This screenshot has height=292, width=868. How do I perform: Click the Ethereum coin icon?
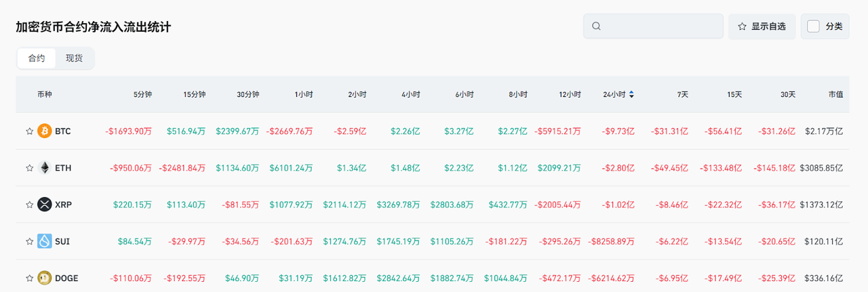pos(45,167)
